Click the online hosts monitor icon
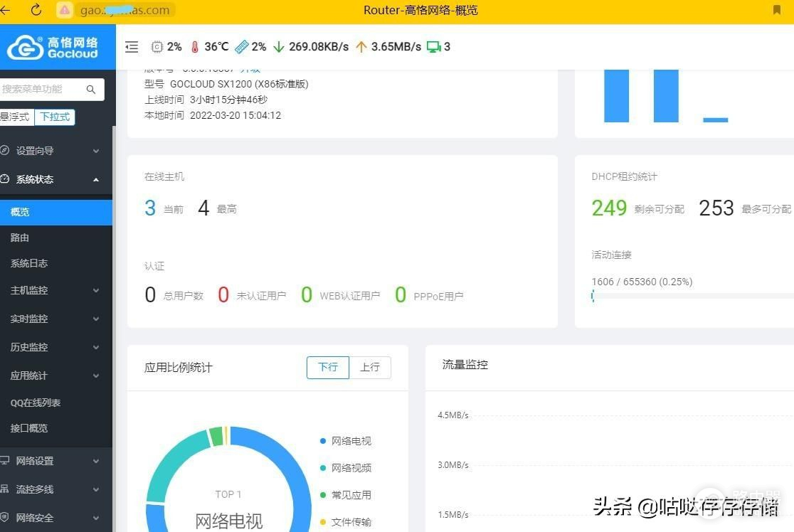This screenshot has width=794, height=532. pos(433,47)
